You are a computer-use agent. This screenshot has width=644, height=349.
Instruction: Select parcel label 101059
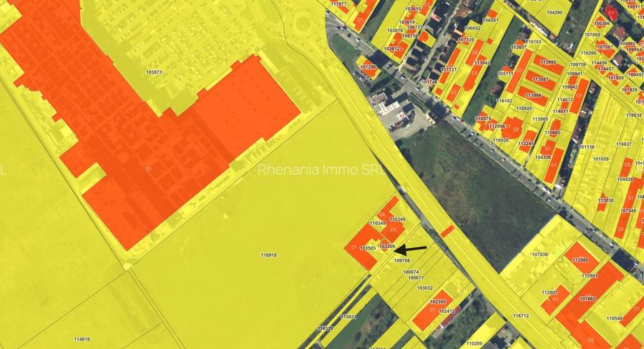[601, 159]
